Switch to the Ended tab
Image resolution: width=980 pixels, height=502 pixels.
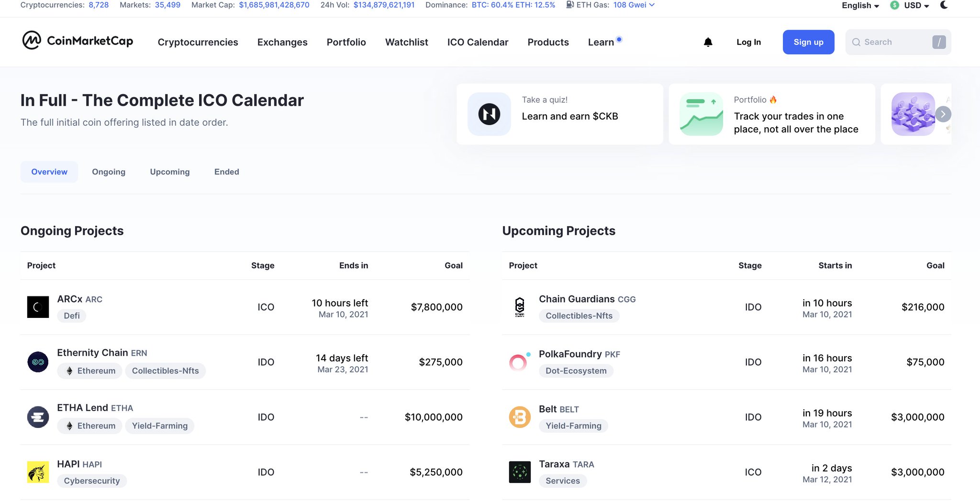tap(227, 172)
